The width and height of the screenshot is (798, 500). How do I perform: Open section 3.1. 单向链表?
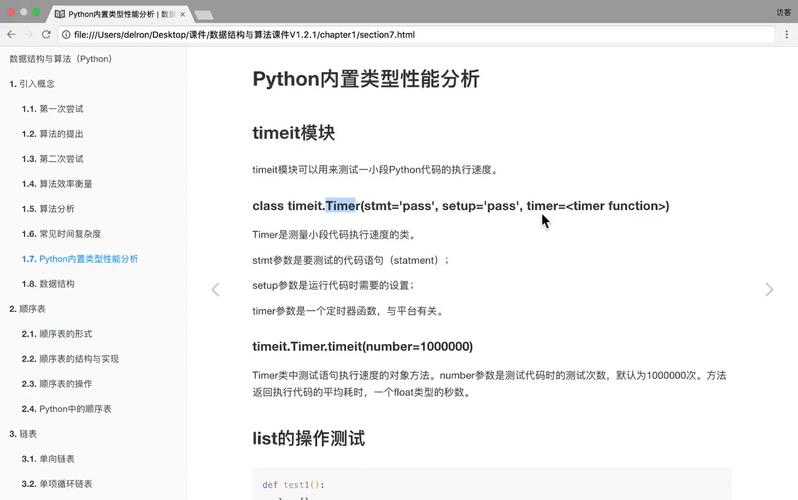48,459
